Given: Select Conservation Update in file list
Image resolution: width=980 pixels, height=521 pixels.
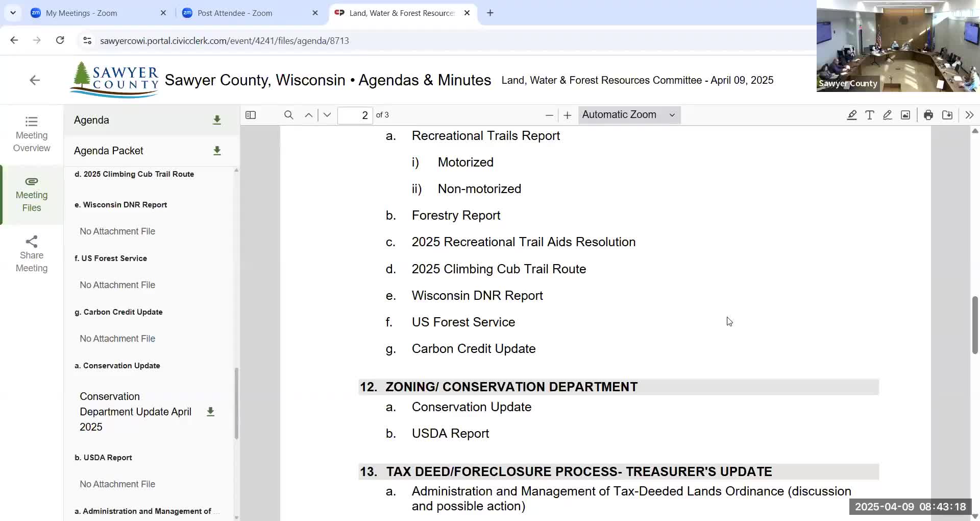Looking at the screenshot, I should coord(117,366).
